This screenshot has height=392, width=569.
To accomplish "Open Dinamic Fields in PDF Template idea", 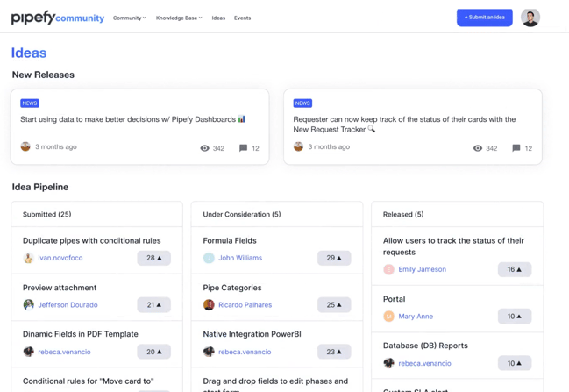I will click(81, 334).
